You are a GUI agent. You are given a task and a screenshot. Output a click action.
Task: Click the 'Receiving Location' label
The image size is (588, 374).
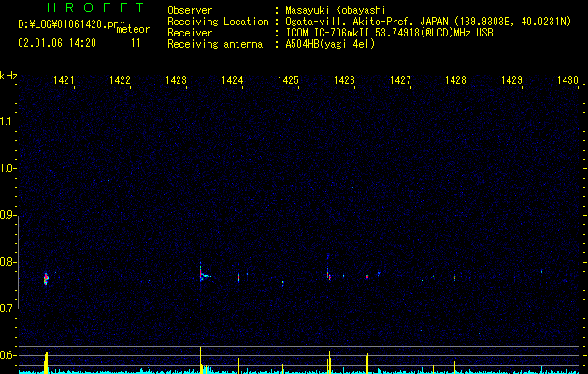tap(218, 22)
